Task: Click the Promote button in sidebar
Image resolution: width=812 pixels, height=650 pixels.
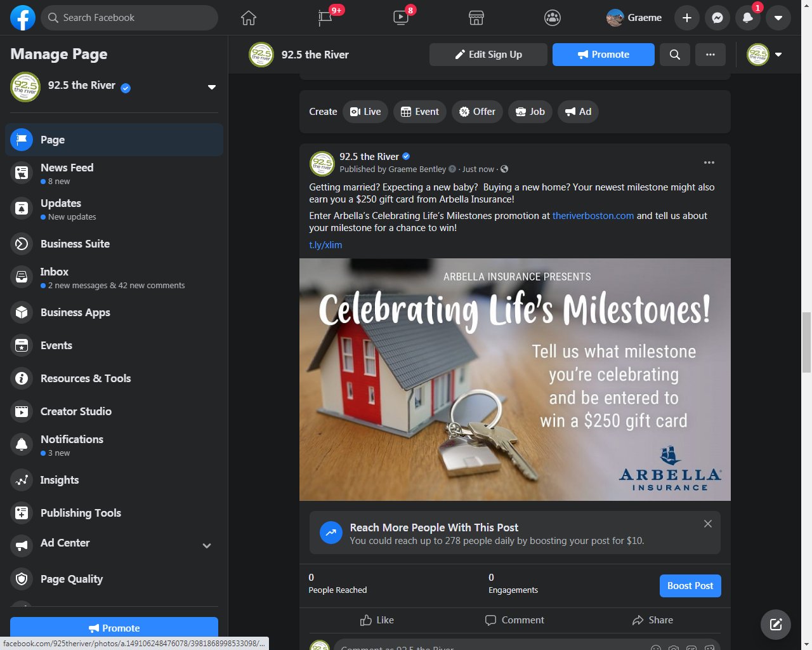Action: 114,628
